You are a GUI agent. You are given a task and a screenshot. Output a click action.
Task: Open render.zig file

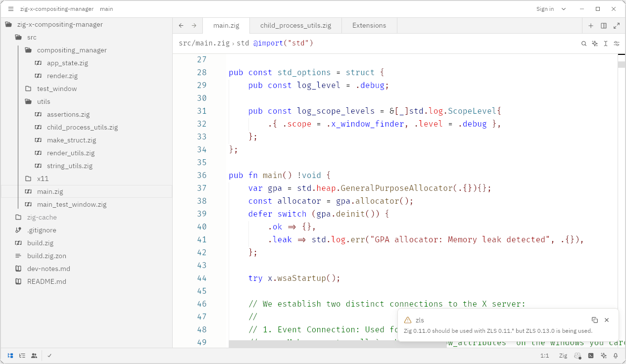86,76
